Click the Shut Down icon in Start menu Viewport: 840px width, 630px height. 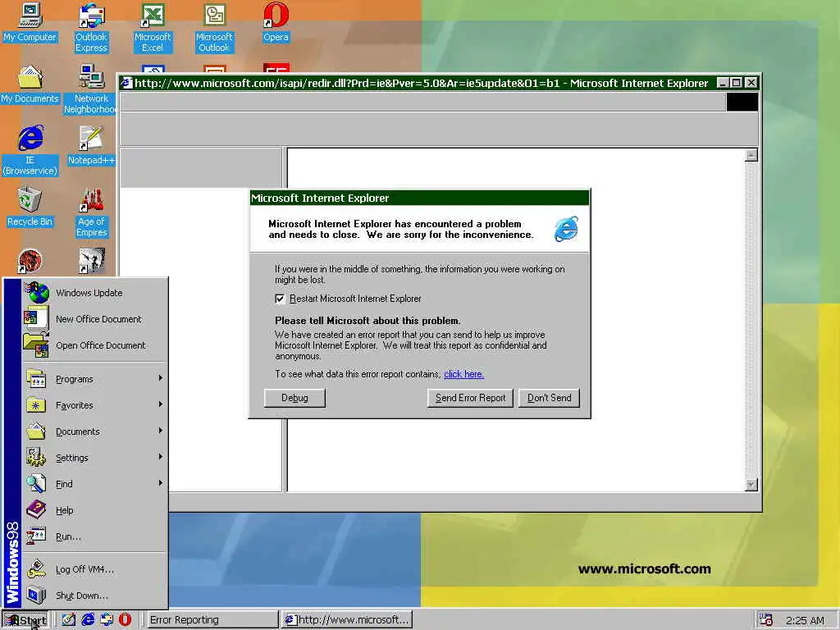(x=36, y=596)
